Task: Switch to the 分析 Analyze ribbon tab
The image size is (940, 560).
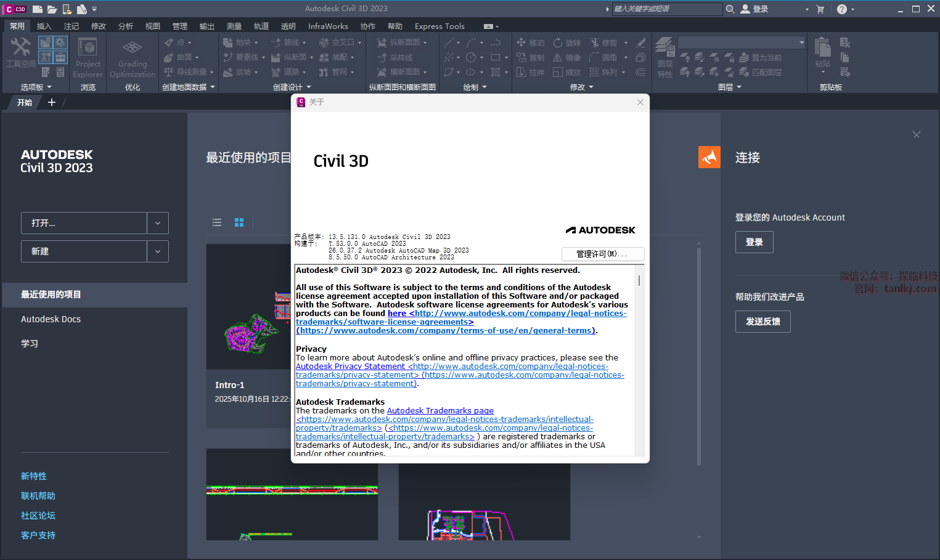Action: 126,26
